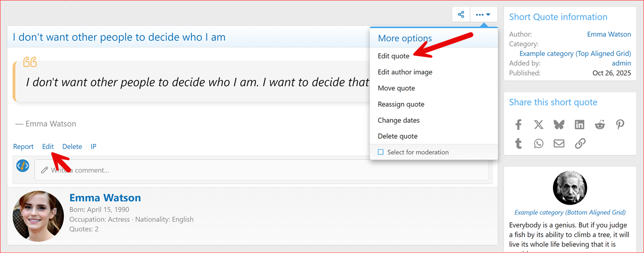Share quote on LinkedIn

coord(580,125)
